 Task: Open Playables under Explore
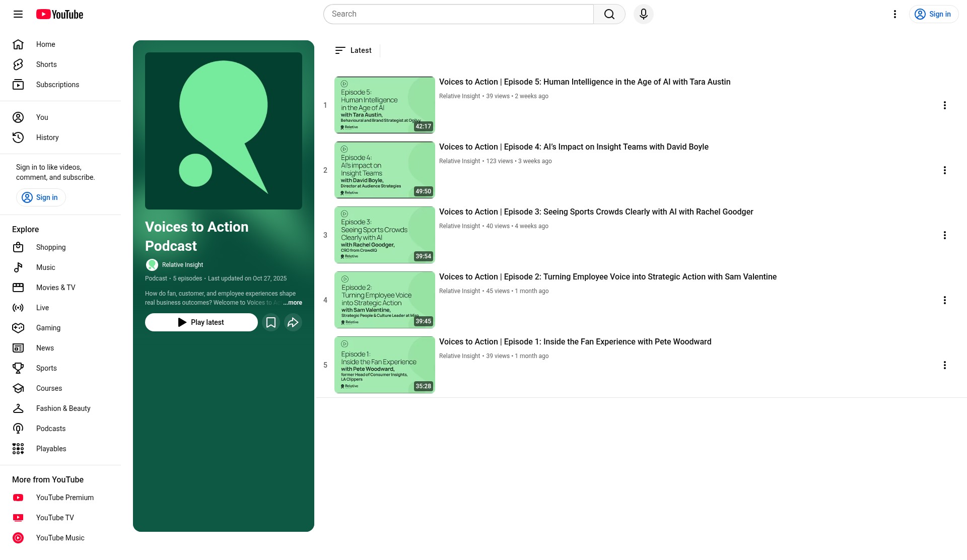(x=60, y=449)
